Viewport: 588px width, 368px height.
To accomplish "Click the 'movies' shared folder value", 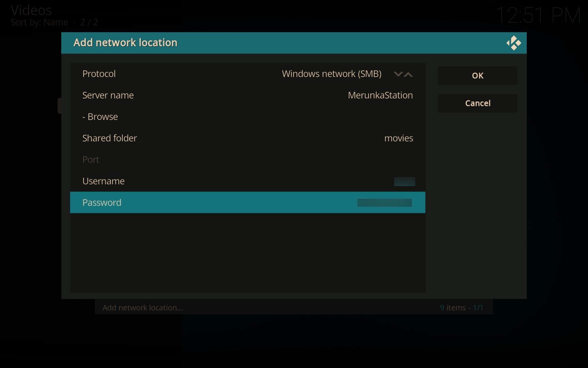I will pyautogui.click(x=399, y=138).
